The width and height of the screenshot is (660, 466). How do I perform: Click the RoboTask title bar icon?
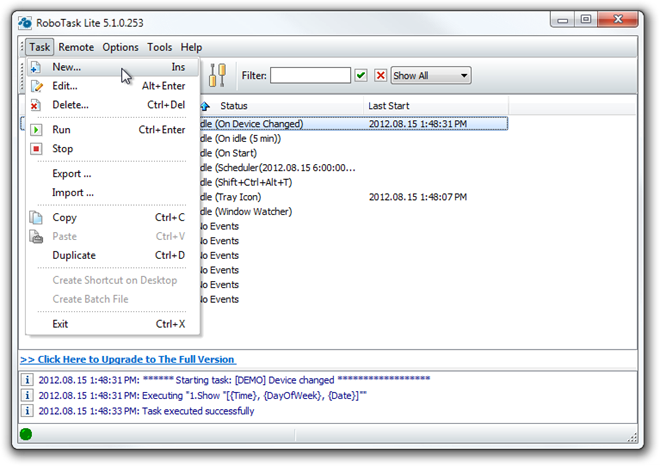(25, 23)
